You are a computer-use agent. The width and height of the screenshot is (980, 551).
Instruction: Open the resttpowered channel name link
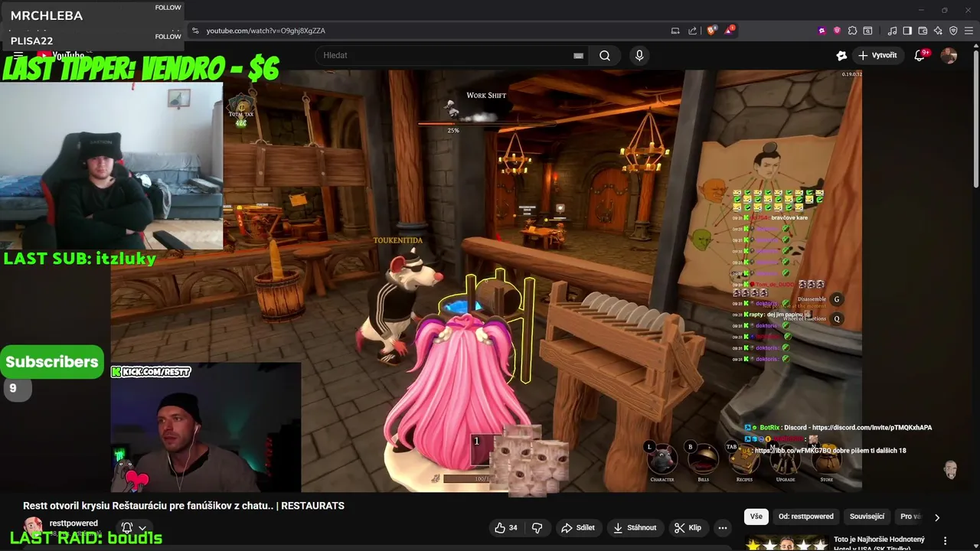point(73,523)
